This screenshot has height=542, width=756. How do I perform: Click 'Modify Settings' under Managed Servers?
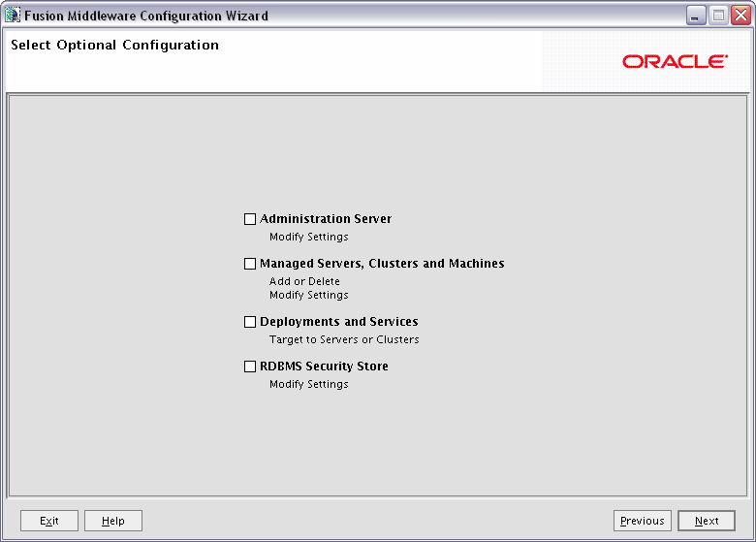(x=309, y=295)
